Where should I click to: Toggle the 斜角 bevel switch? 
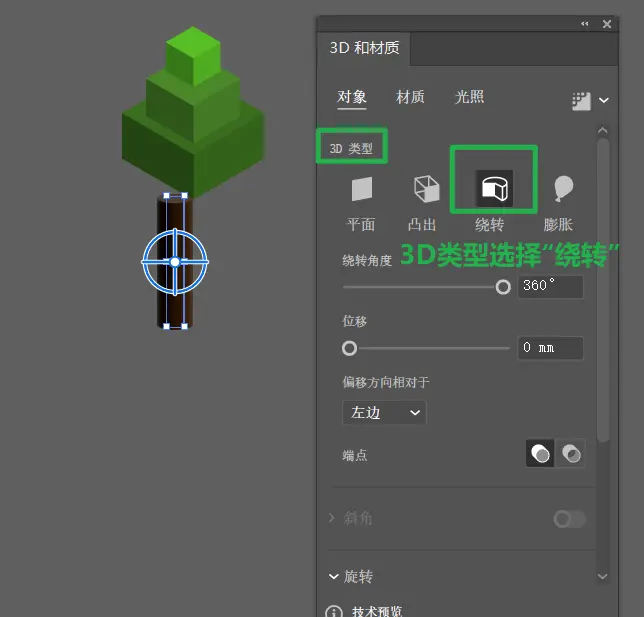569,519
